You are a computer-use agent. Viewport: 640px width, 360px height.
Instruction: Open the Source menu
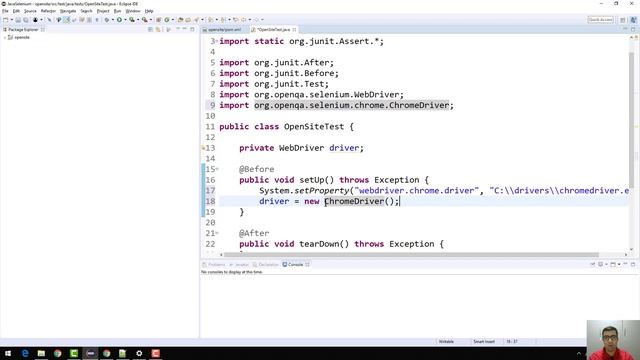coord(30,11)
